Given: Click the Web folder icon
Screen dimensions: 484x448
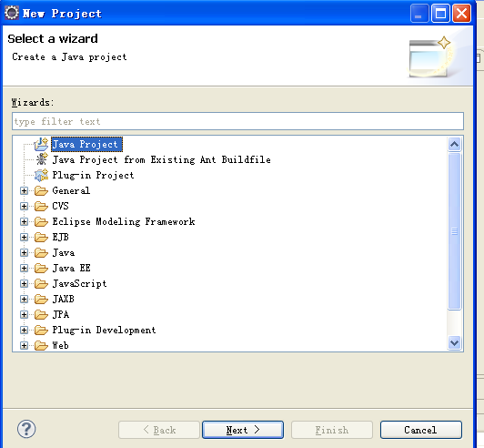Looking at the screenshot, I should (x=41, y=345).
